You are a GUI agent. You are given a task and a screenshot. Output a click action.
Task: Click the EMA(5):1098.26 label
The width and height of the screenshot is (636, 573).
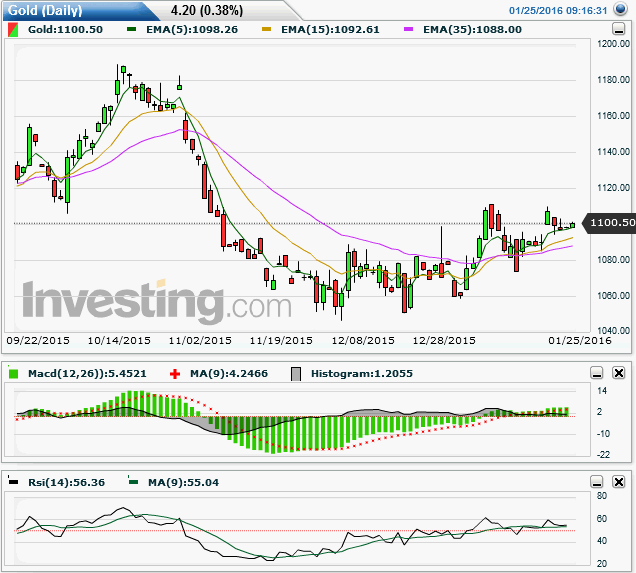192,30
